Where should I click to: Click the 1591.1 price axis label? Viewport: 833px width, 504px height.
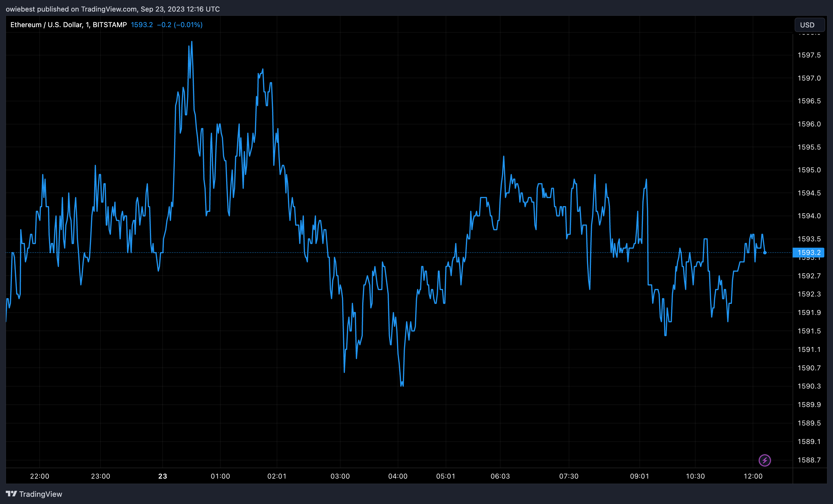coord(809,349)
